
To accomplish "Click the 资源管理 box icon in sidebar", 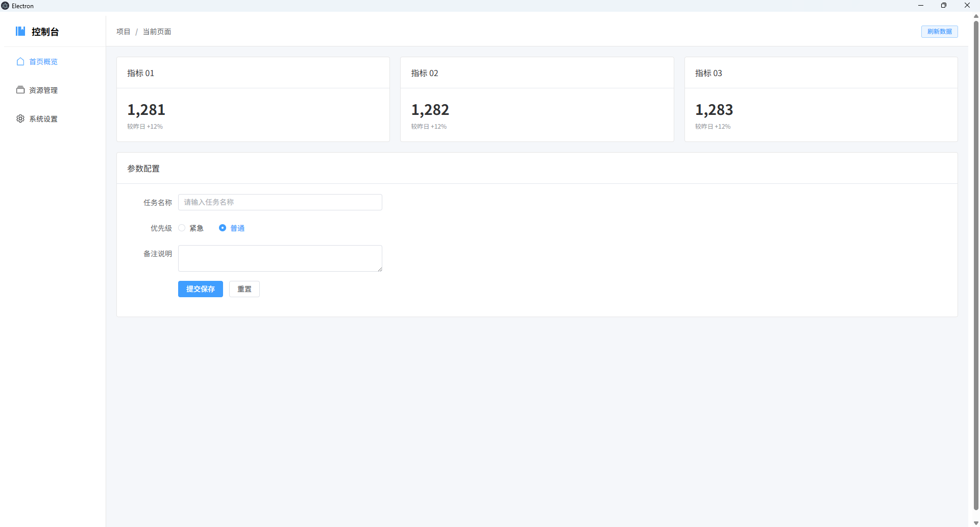I will (20, 90).
